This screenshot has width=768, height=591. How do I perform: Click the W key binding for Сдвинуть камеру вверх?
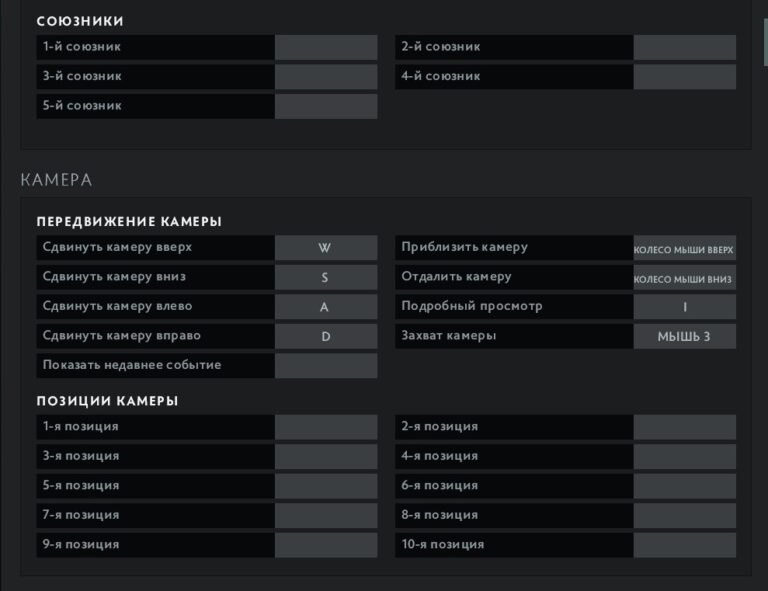pos(326,248)
